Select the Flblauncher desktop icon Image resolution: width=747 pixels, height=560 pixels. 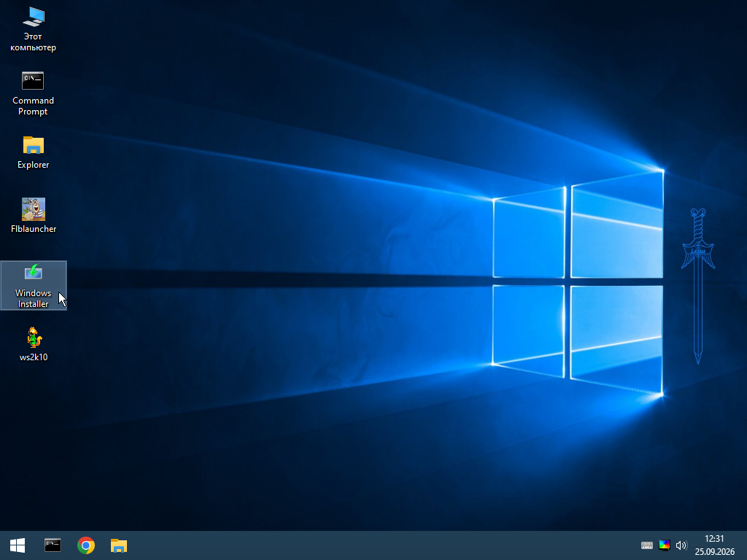(x=34, y=216)
